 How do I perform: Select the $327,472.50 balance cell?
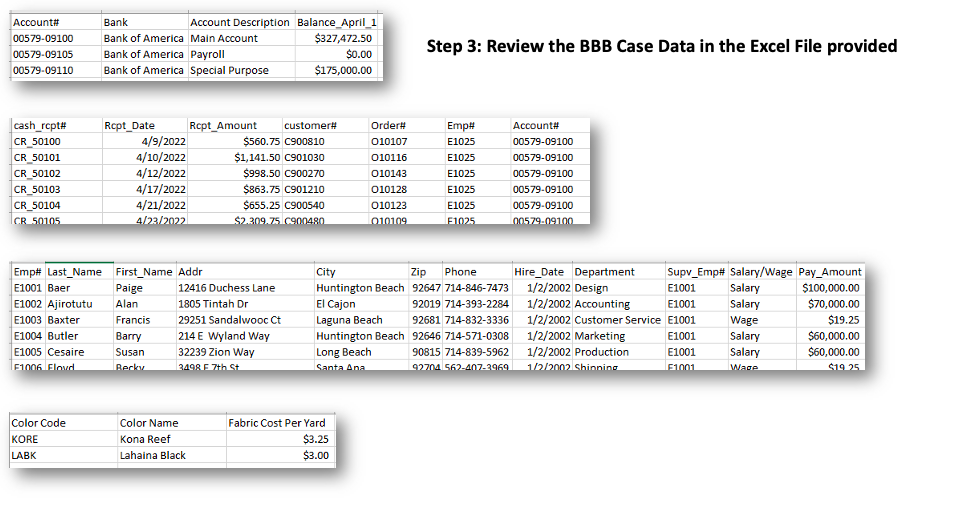point(343,38)
